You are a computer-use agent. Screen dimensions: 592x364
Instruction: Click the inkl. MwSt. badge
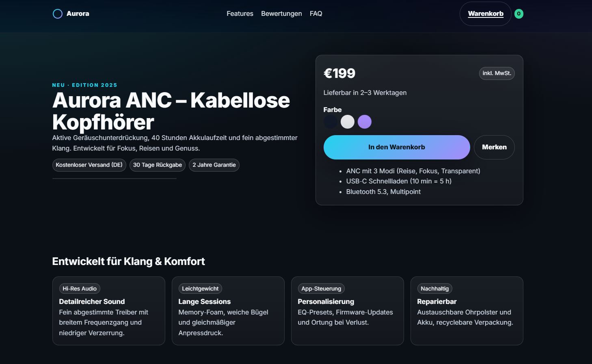point(497,73)
